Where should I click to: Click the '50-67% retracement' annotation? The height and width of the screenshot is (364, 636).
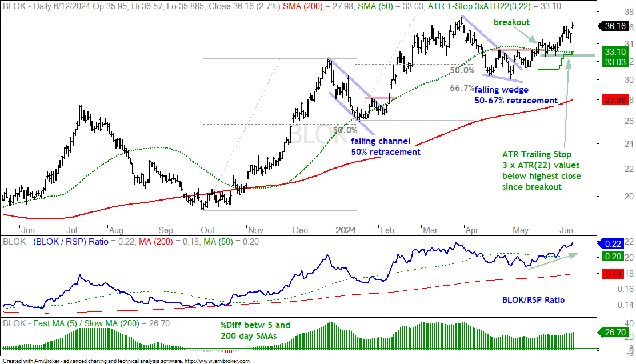(516, 100)
